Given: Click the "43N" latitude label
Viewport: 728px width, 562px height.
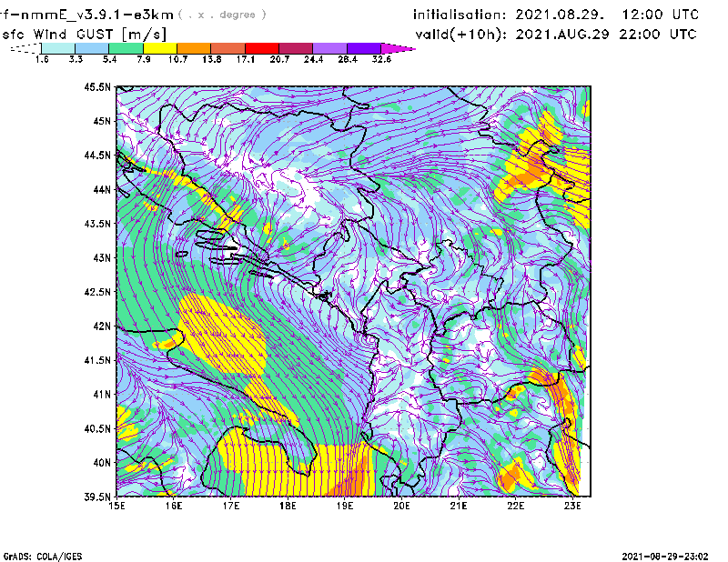Looking at the screenshot, I should 102,257.
